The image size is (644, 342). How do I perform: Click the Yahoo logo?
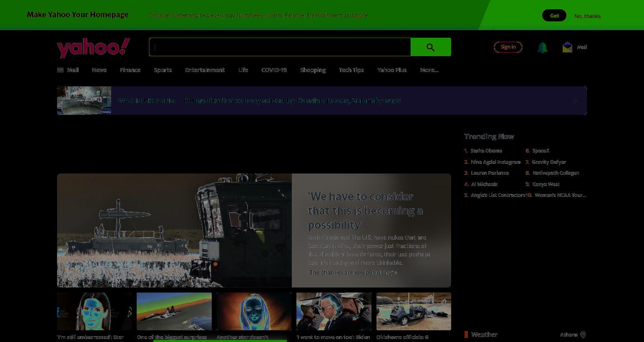pyautogui.click(x=93, y=48)
